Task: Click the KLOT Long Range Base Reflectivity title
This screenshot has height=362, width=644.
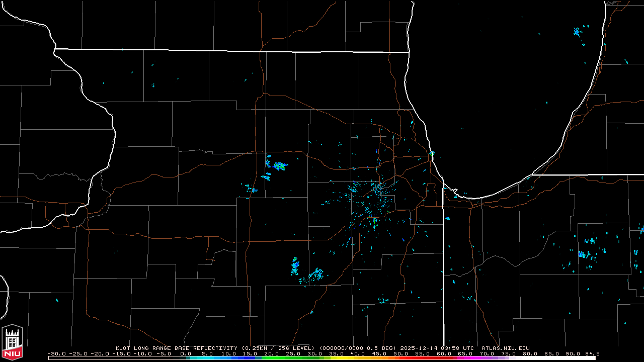Action: pyautogui.click(x=176, y=348)
